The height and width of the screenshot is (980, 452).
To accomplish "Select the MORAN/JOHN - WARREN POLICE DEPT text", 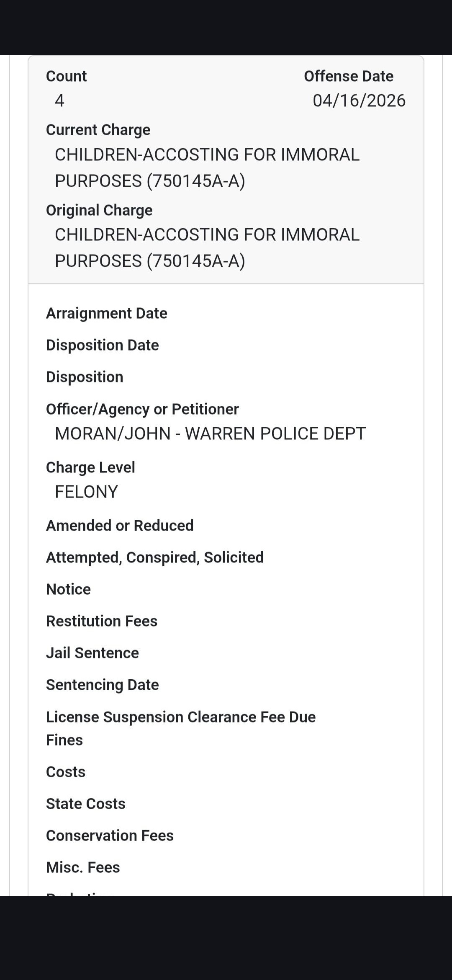I will 210,433.
